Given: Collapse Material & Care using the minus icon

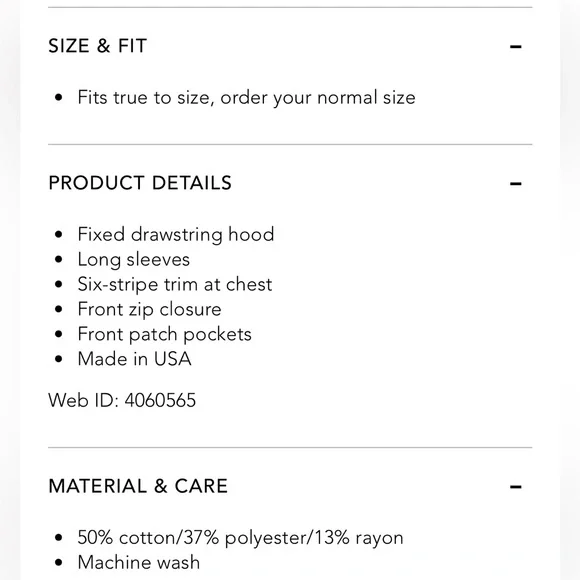Looking at the screenshot, I should click(516, 486).
